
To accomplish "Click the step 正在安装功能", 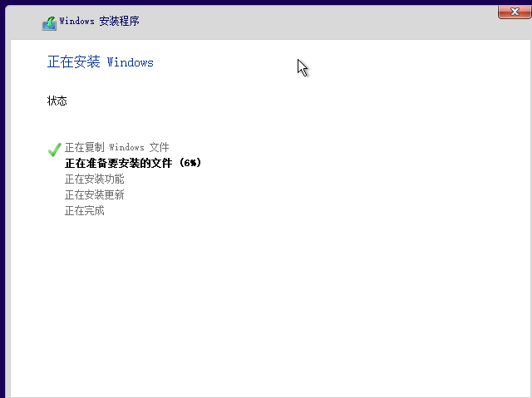I will click(94, 179).
